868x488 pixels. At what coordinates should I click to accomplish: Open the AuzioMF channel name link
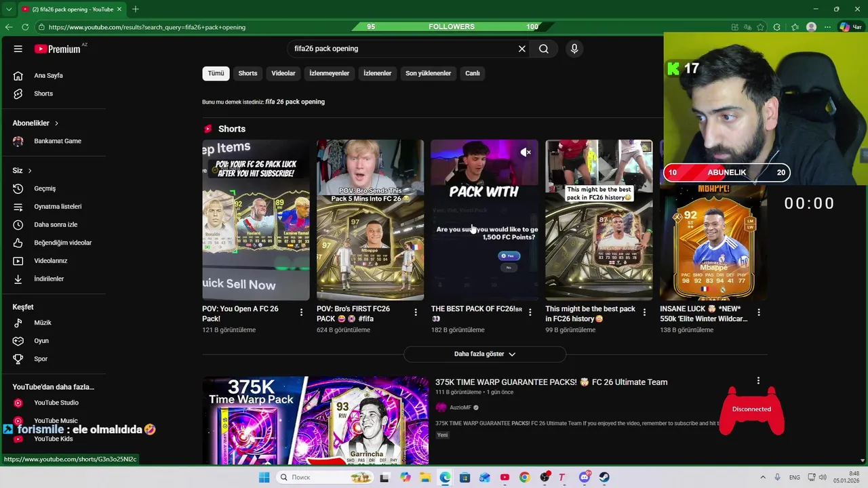click(x=460, y=407)
